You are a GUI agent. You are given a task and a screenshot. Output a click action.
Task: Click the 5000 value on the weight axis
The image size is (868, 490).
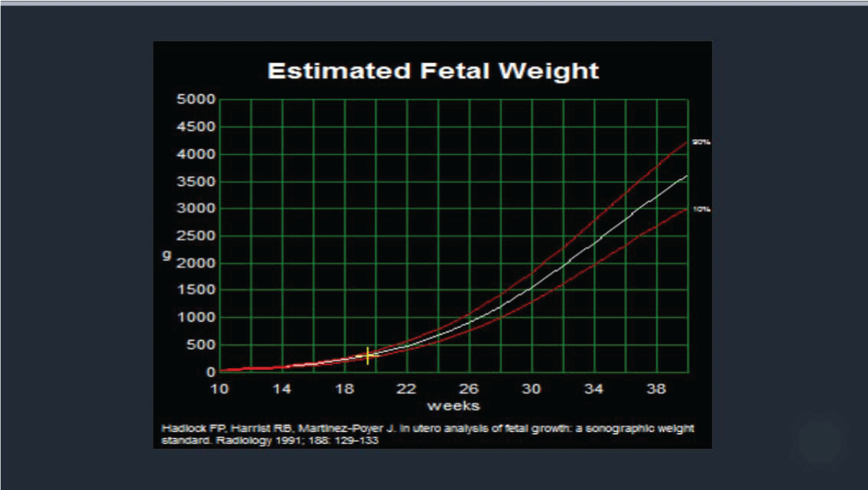click(195, 100)
